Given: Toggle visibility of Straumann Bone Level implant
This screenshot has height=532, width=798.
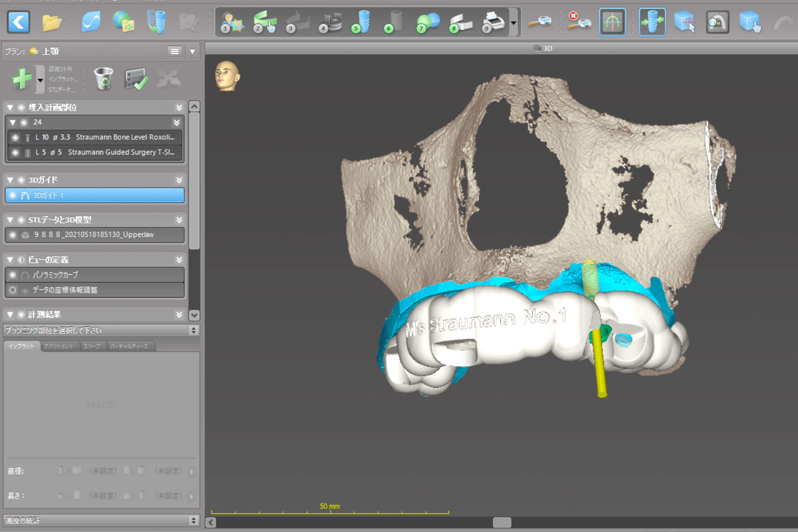Looking at the screenshot, I should coord(15,137).
